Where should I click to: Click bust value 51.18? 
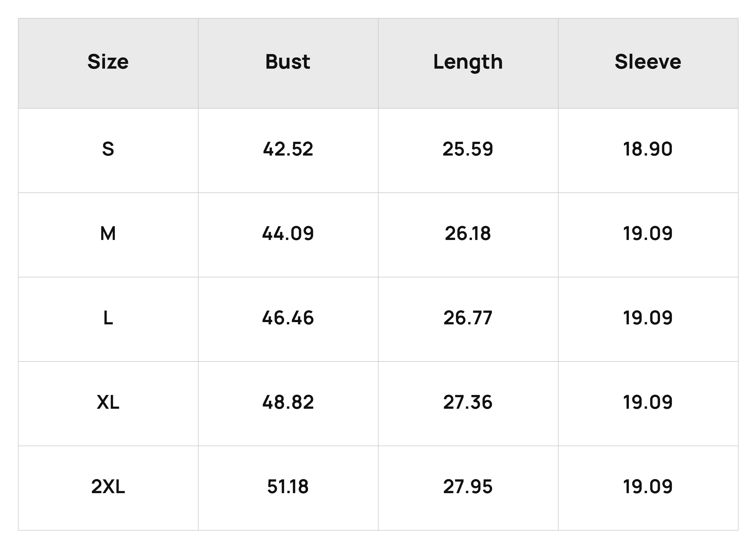point(288,486)
